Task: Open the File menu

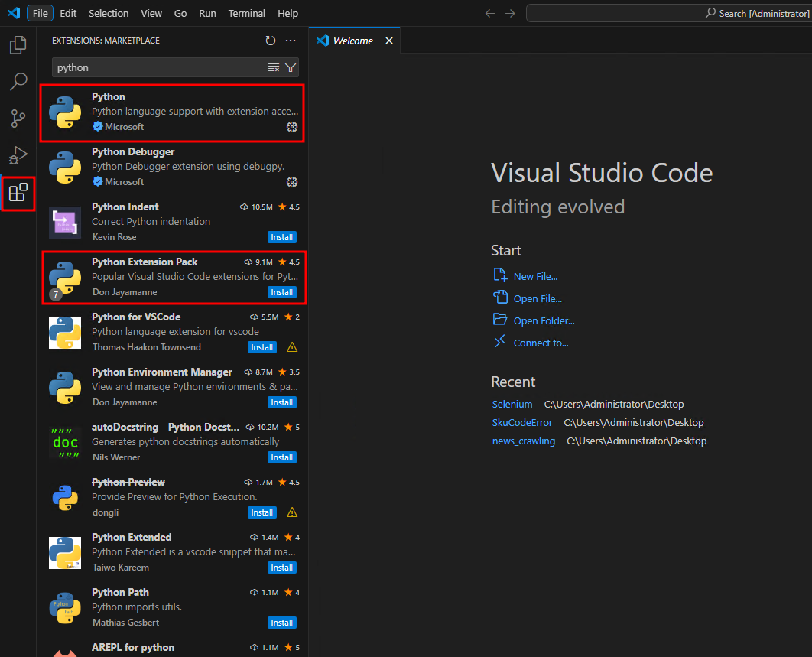Action: [x=40, y=14]
